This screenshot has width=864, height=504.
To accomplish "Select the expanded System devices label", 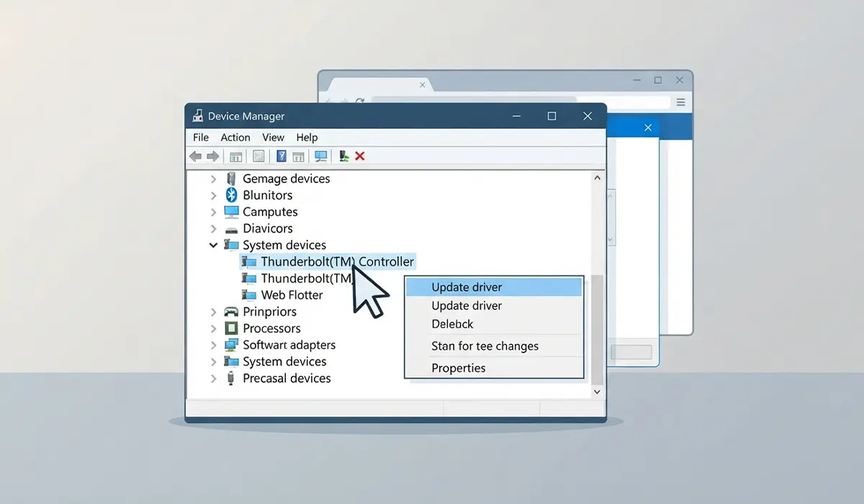I will (284, 245).
